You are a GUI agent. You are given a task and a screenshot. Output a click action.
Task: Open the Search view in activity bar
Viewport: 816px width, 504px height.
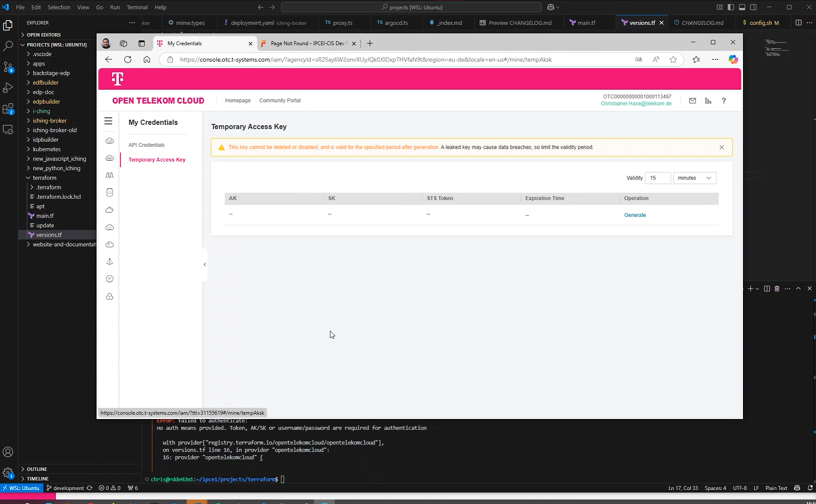(x=8, y=46)
